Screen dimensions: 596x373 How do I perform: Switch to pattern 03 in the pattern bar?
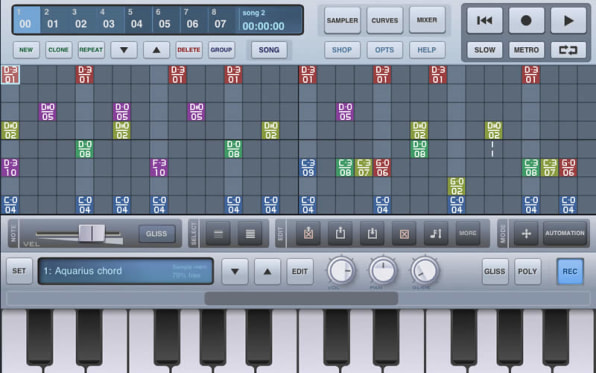[x=109, y=20]
